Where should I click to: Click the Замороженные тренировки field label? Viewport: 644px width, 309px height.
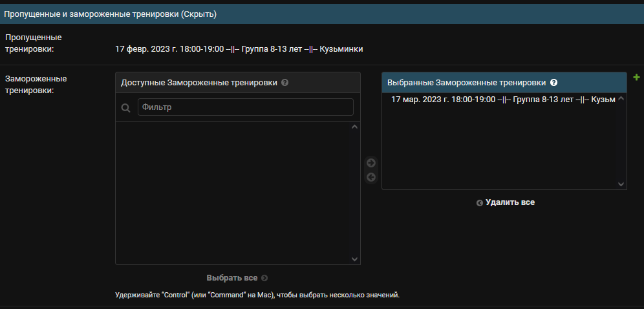(36, 84)
